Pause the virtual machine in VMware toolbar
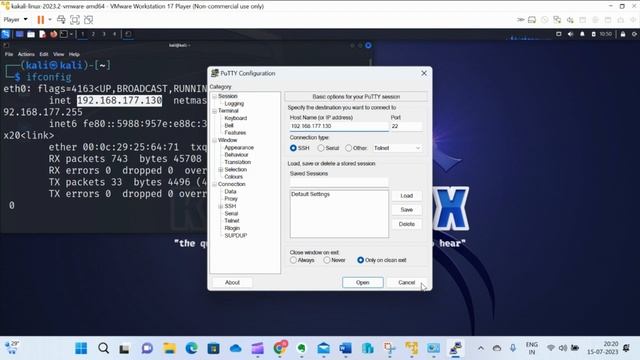 coord(40,20)
